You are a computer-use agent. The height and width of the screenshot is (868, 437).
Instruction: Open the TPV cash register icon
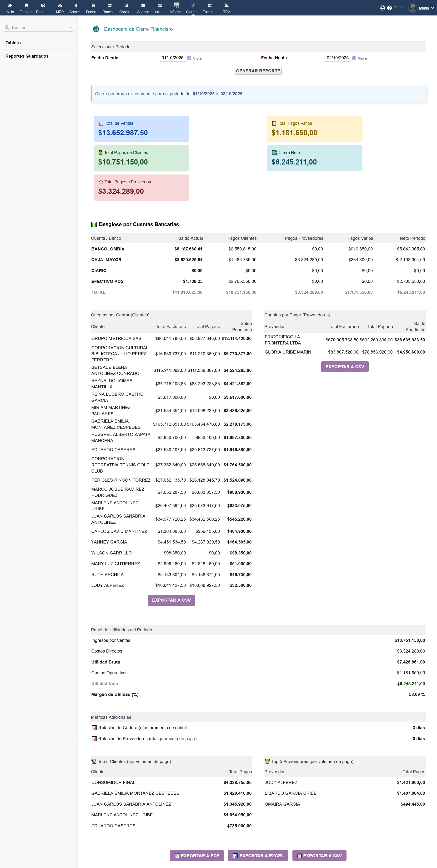point(226,5)
